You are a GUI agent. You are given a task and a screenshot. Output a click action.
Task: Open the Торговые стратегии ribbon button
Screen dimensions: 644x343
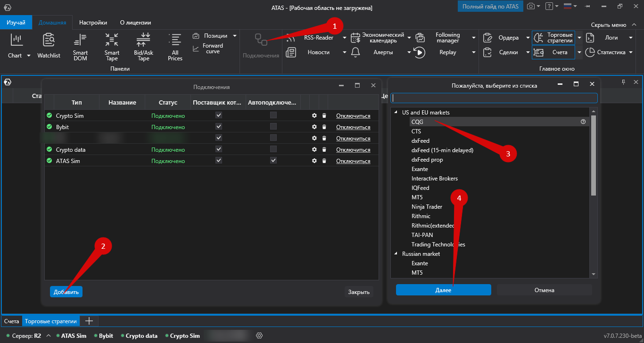553,38
